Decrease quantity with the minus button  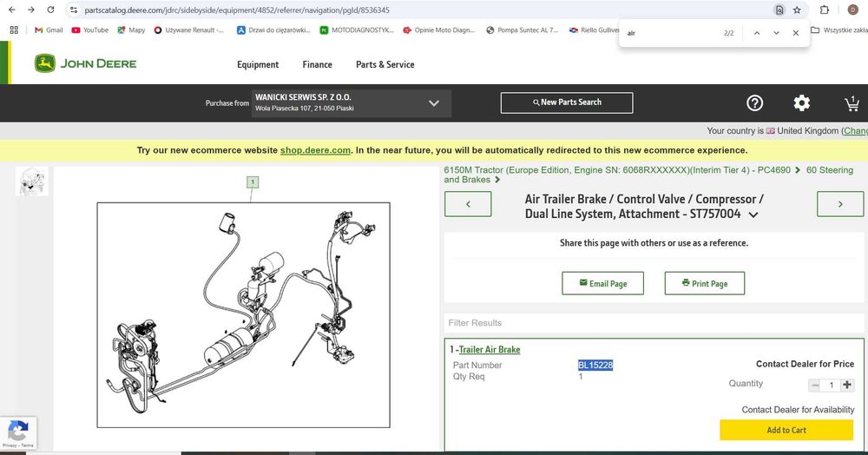click(x=814, y=386)
